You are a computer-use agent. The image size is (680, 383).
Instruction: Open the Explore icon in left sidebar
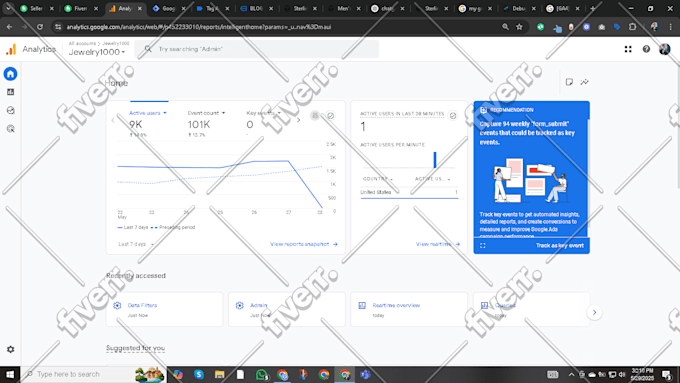[10, 110]
